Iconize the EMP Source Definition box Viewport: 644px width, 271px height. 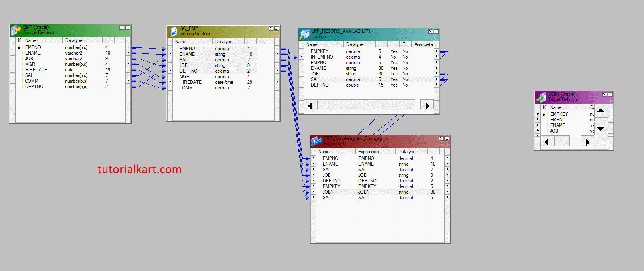127,27
